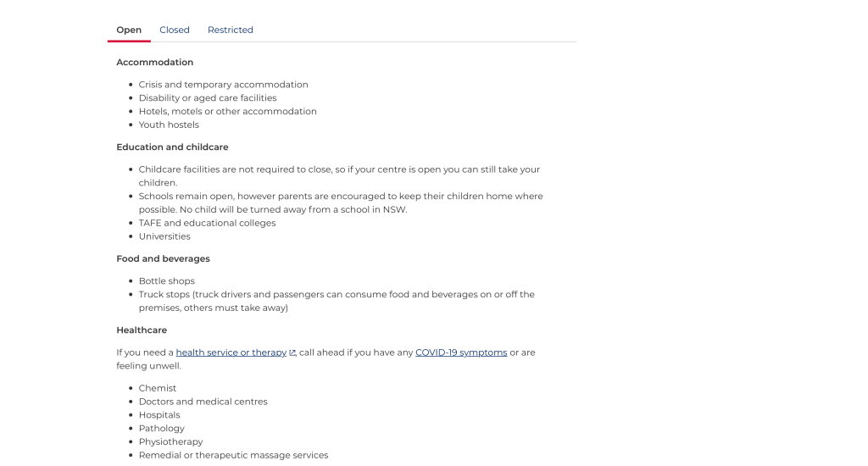The image size is (868, 466).
Task: Click the Doctors and medical centres item
Action: [203, 402]
